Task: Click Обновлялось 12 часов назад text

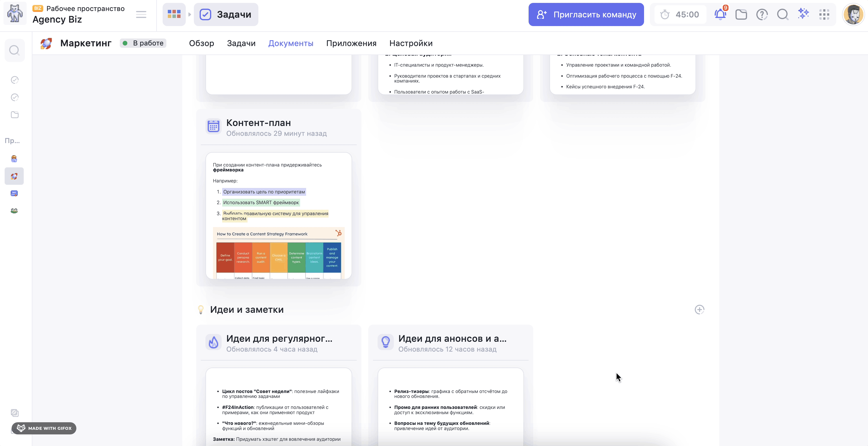Action: click(447, 349)
